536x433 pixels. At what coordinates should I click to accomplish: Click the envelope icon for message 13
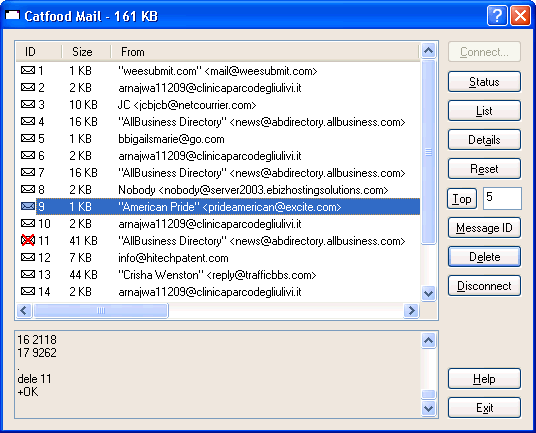point(28,275)
